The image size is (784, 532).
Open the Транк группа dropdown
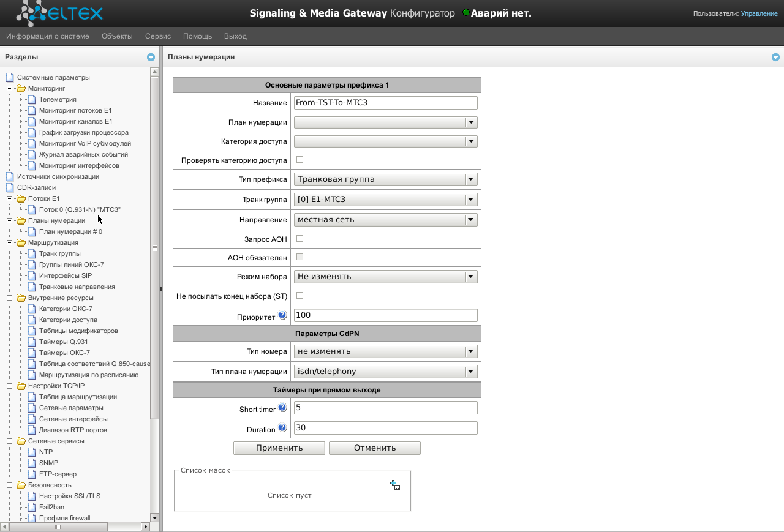click(386, 200)
